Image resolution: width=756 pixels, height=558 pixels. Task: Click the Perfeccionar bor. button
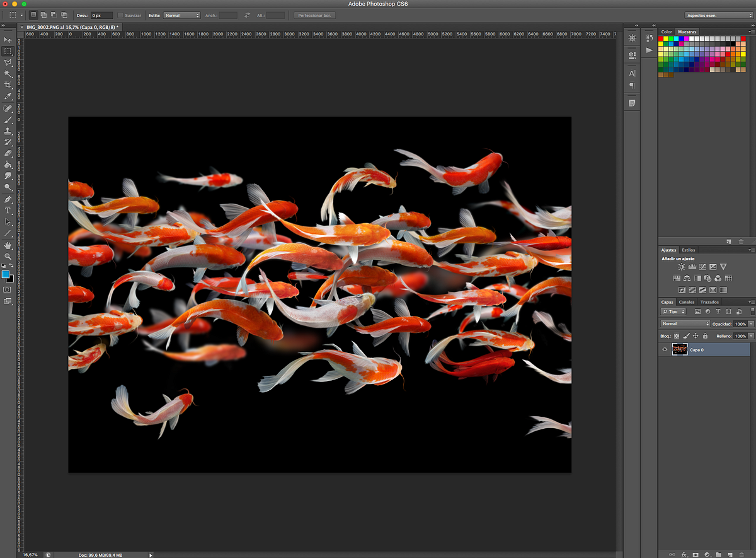click(x=314, y=15)
